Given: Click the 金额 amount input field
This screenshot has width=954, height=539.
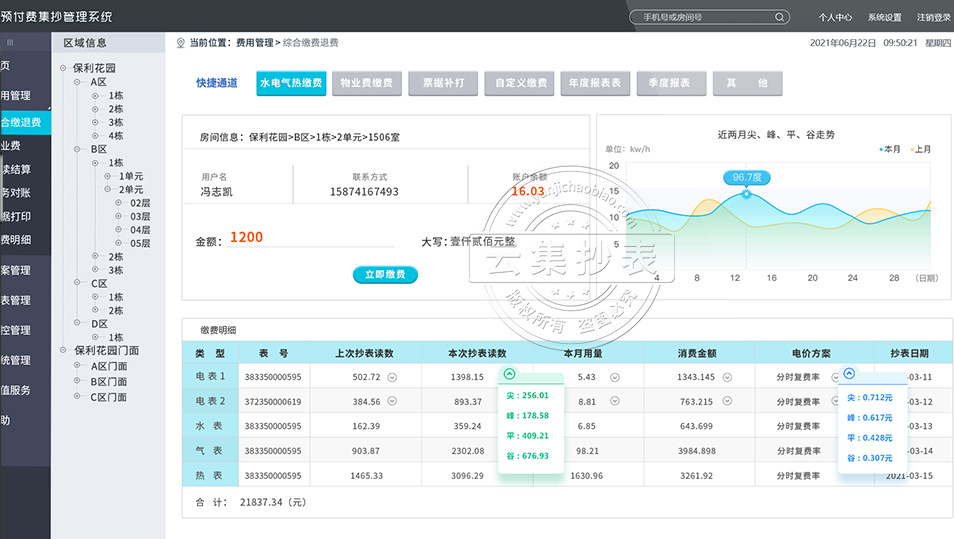Looking at the screenshot, I should 310,238.
